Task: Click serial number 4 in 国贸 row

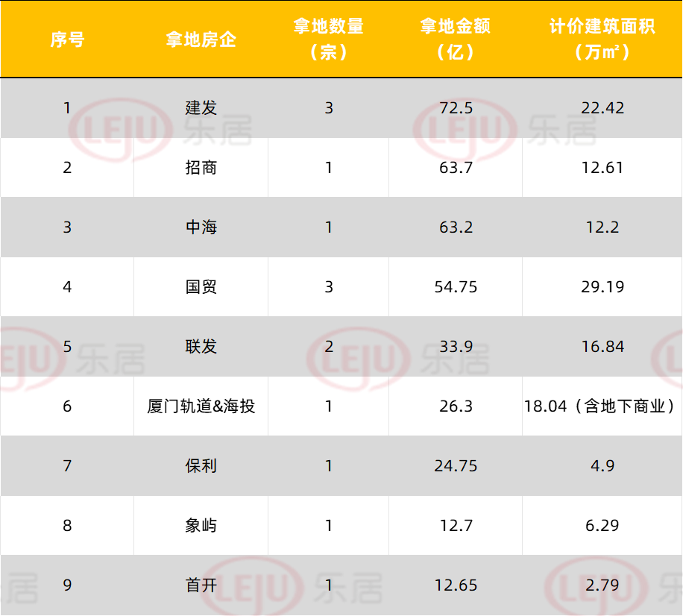Action: click(67, 286)
